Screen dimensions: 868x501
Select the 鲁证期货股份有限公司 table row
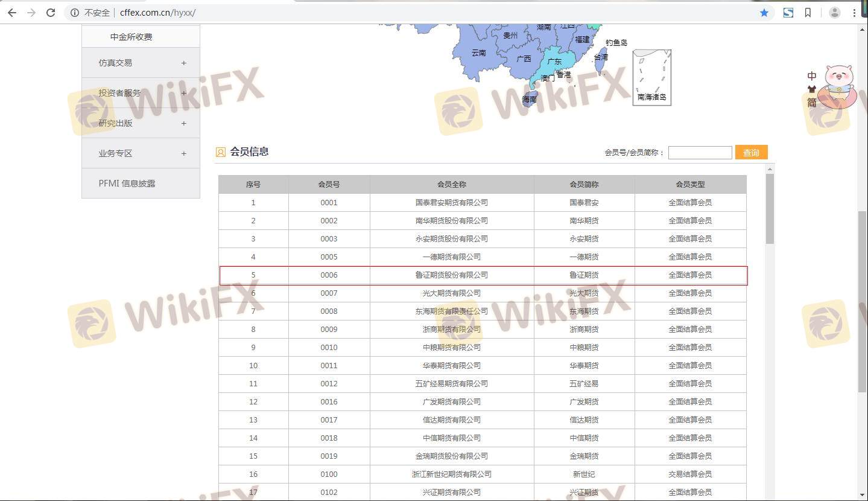[451, 275]
